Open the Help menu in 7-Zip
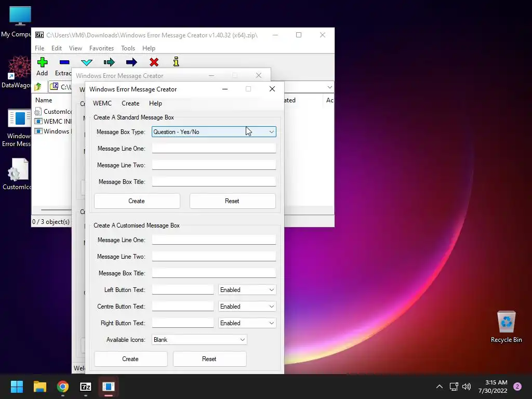Screen dimensions: 532x399 (x=149, y=48)
